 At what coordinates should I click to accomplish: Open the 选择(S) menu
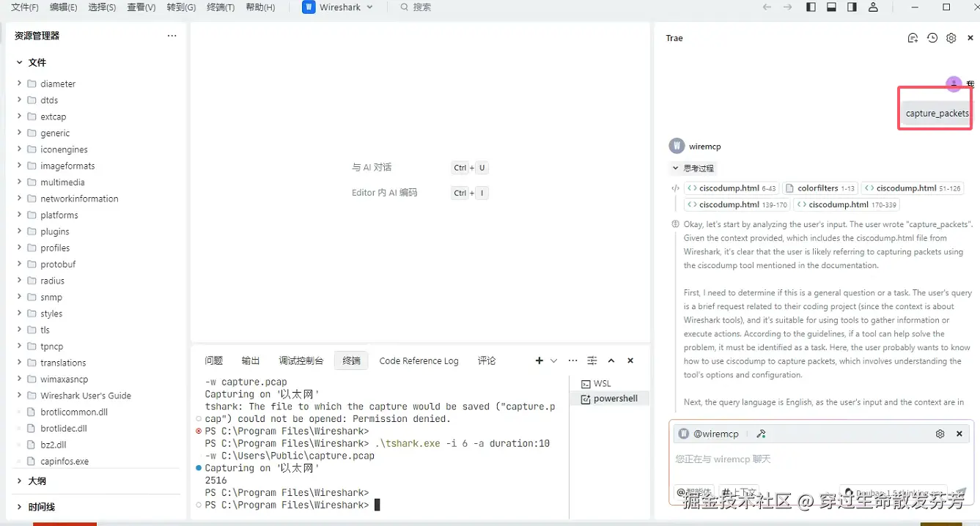click(102, 7)
